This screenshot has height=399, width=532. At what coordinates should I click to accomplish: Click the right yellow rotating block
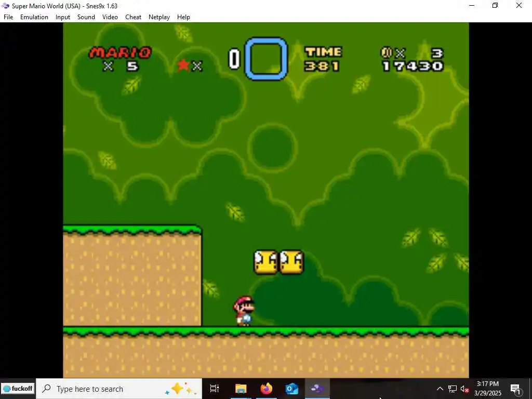click(x=291, y=262)
